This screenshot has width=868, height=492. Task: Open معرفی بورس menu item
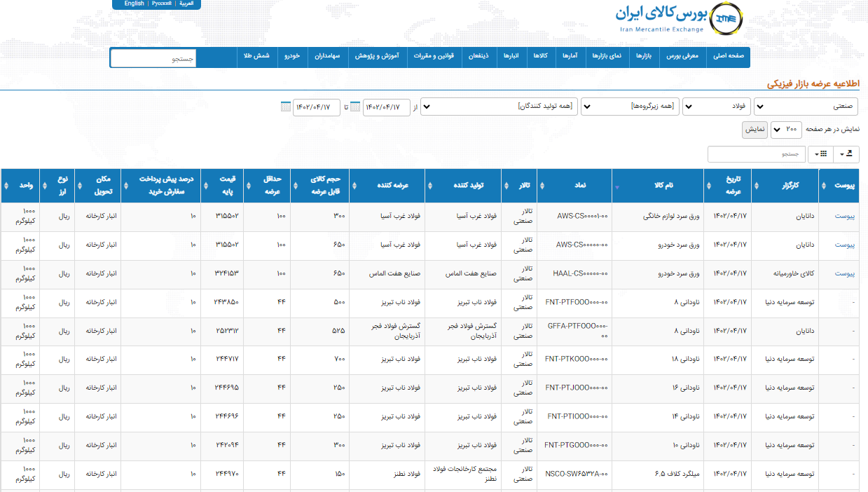click(683, 55)
